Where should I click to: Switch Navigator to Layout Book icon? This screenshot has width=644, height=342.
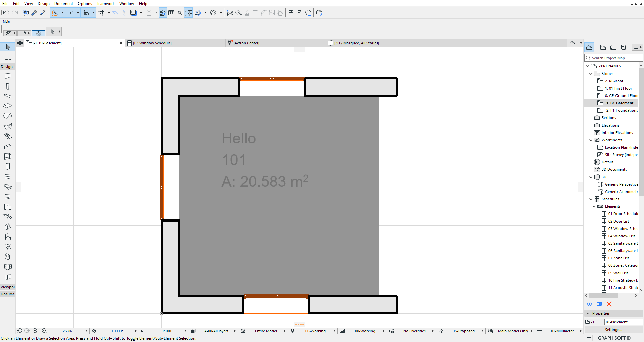point(613,47)
